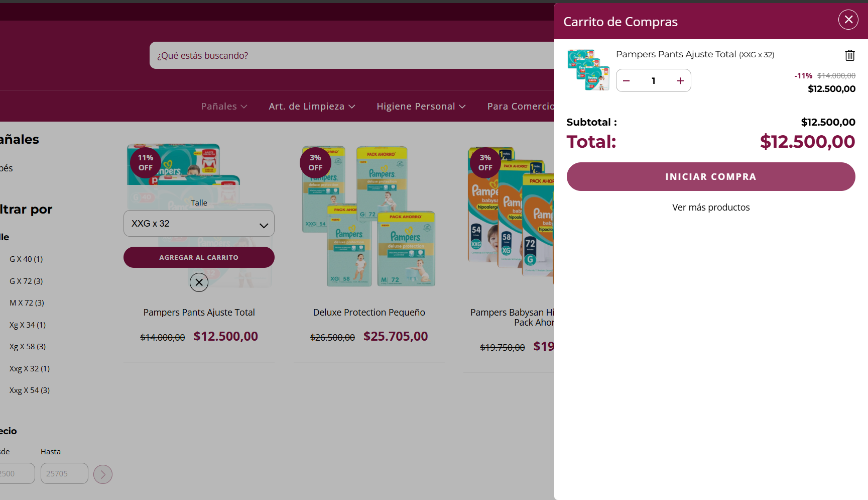868x500 pixels.
Task: Apply price filter arrow button
Action: point(103,474)
